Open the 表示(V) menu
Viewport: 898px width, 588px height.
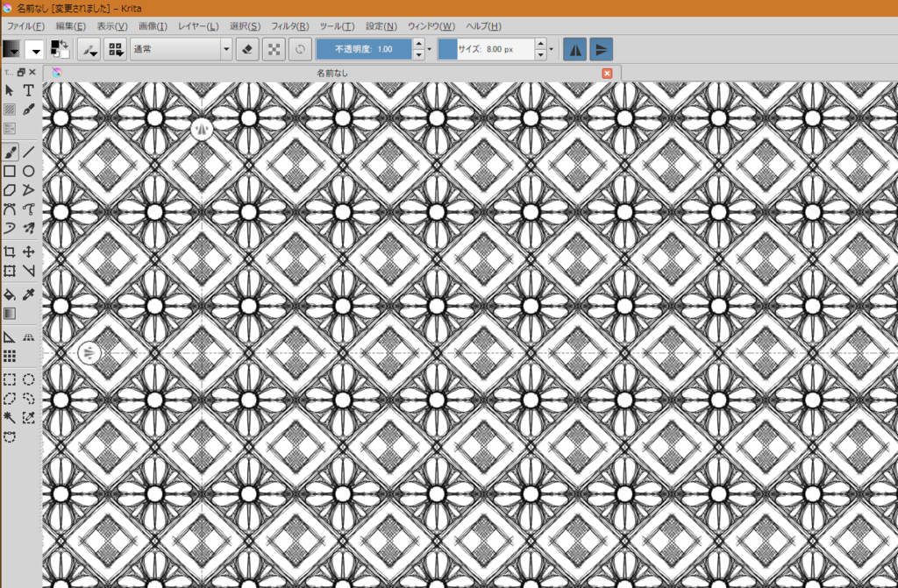click(111, 26)
